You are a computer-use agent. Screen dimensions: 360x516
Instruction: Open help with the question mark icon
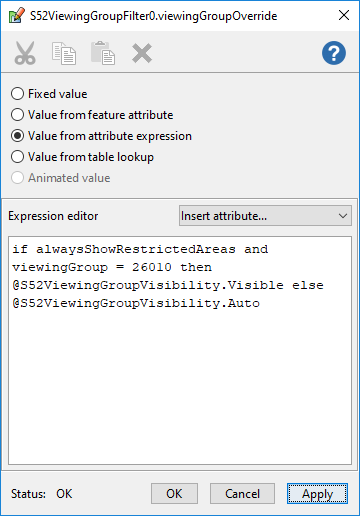pos(334,53)
